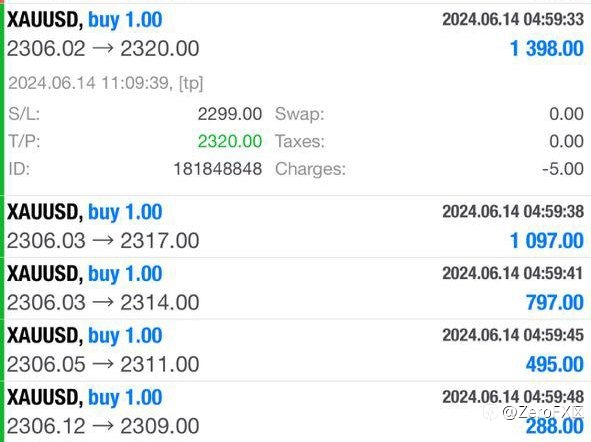Image resolution: width=591 pixels, height=442 pixels.
Task: Tap the 288.00 profit amount
Action: 555,426
